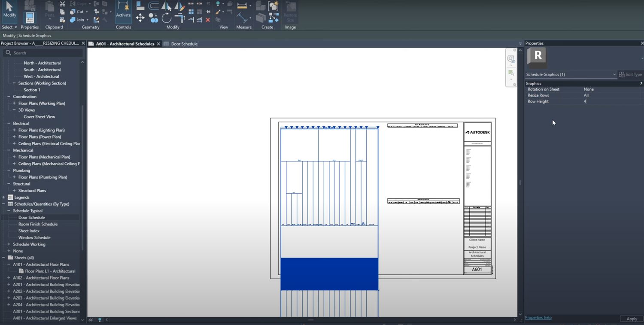This screenshot has height=325, width=644.
Task: Close the A601 - Architectural Schedules tab
Action: [158, 44]
